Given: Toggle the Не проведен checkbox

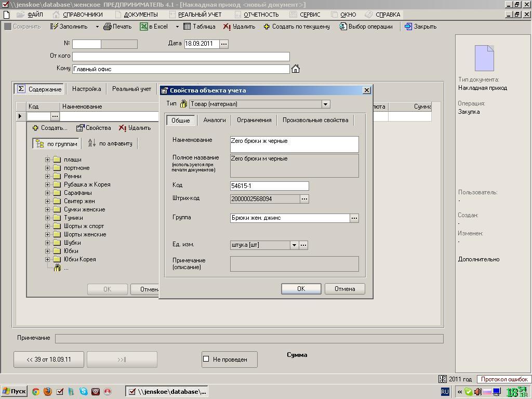Looking at the screenshot, I should tap(206, 359).
